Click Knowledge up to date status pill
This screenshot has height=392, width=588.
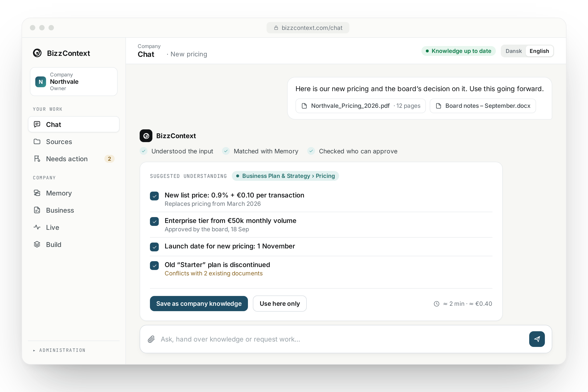pos(458,51)
